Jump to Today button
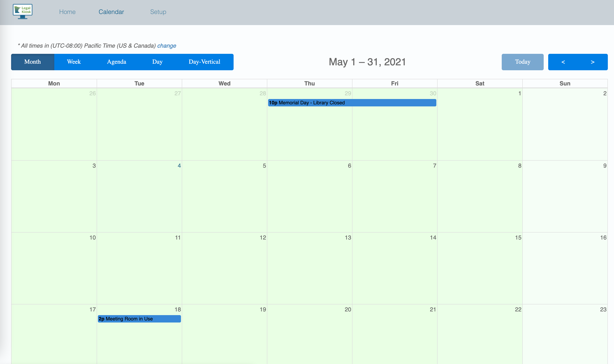The height and width of the screenshot is (364, 614). point(522,62)
